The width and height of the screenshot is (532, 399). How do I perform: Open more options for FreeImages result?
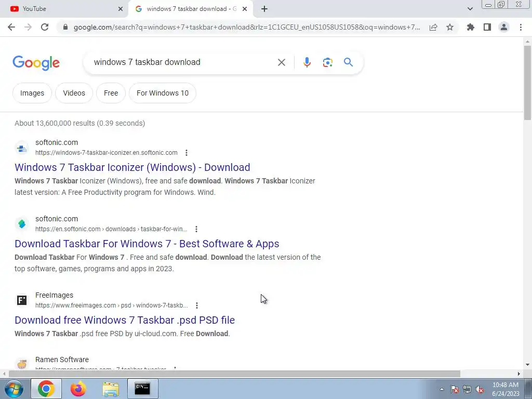coord(197,305)
